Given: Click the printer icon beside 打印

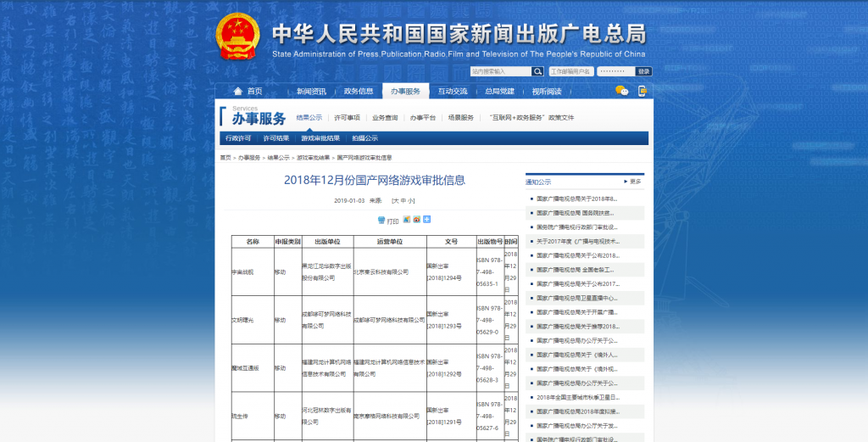Looking at the screenshot, I should (381, 220).
